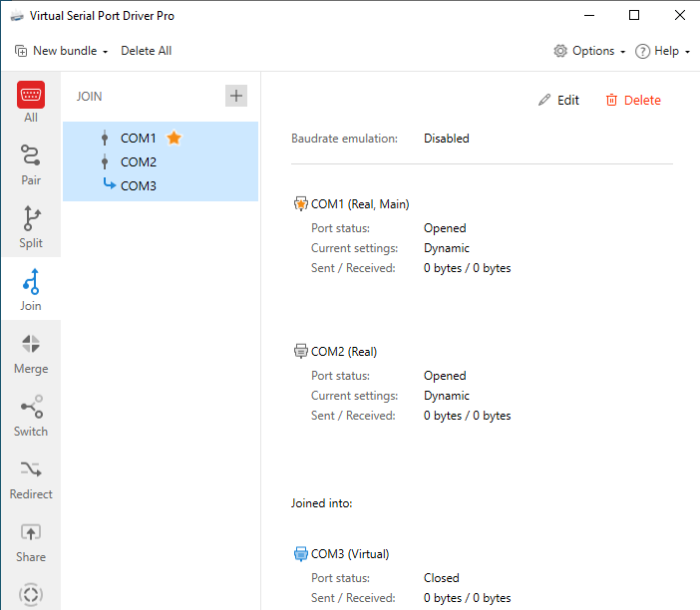Image resolution: width=700 pixels, height=610 pixels.
Task: Open the Pair bundle section
Action: pyautogui.click(x=31, y=164)
